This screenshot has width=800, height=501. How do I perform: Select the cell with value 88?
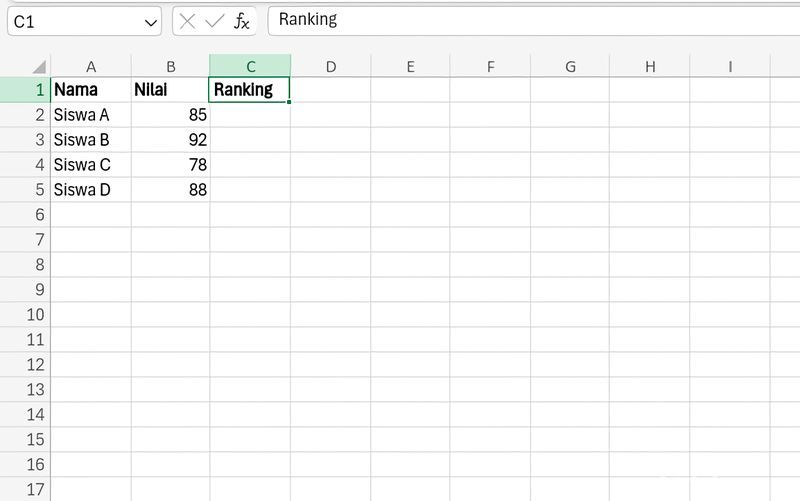170,190
